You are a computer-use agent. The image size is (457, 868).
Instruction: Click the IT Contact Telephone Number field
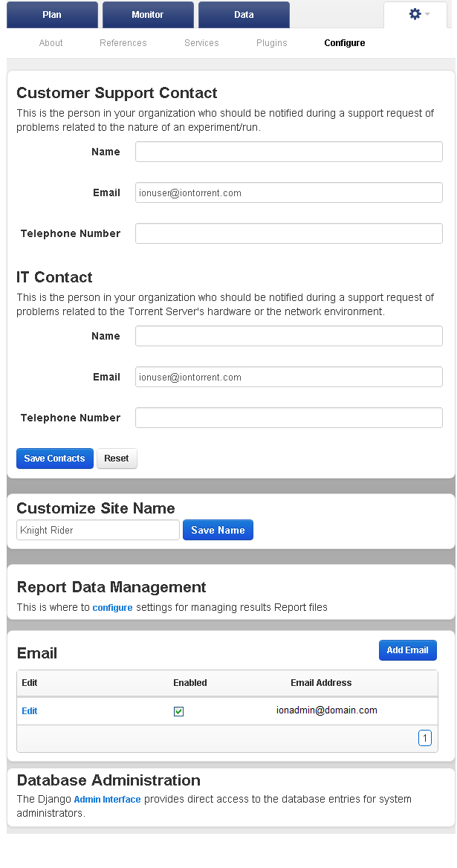pyautogui.click(x=289, y=418)
